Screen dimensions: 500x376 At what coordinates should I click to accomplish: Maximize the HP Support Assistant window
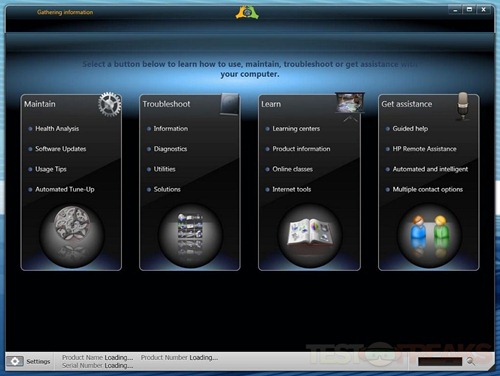click(x=469, y=10)
